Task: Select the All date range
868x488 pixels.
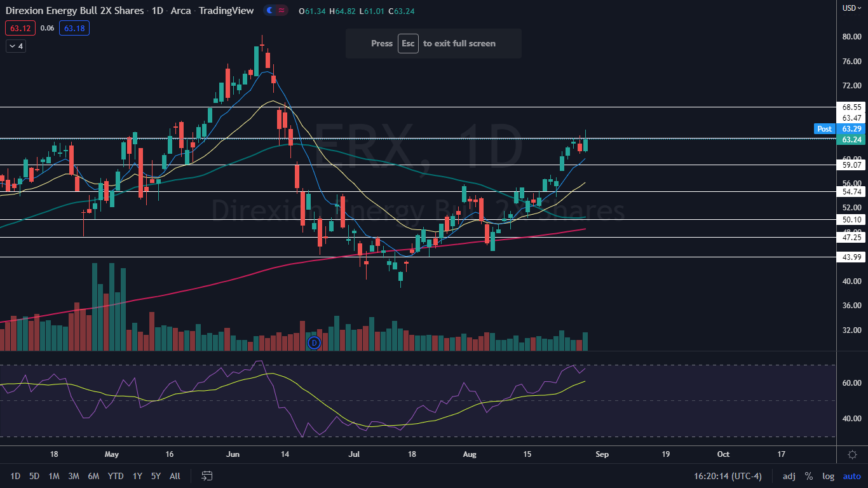Action: pos(175,476)
